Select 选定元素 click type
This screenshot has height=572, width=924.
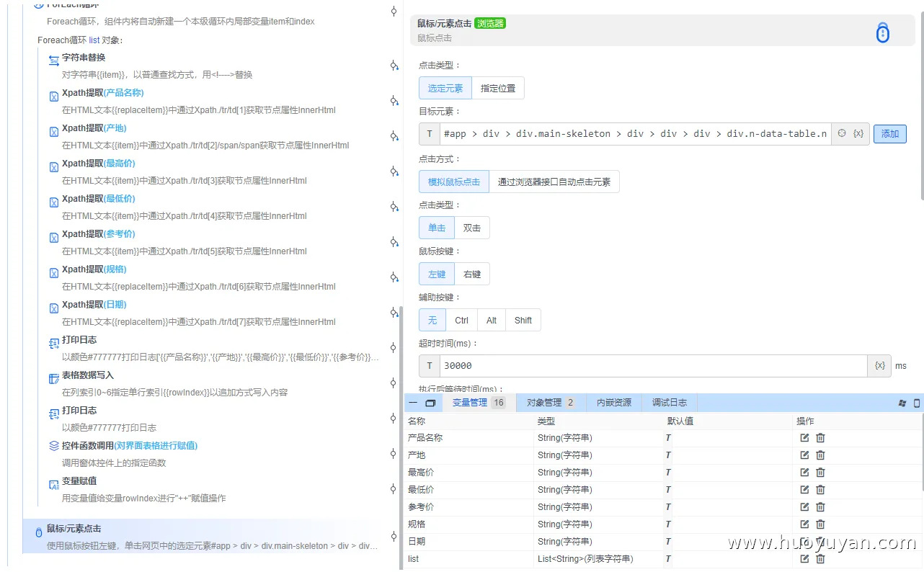pos(445,89)
